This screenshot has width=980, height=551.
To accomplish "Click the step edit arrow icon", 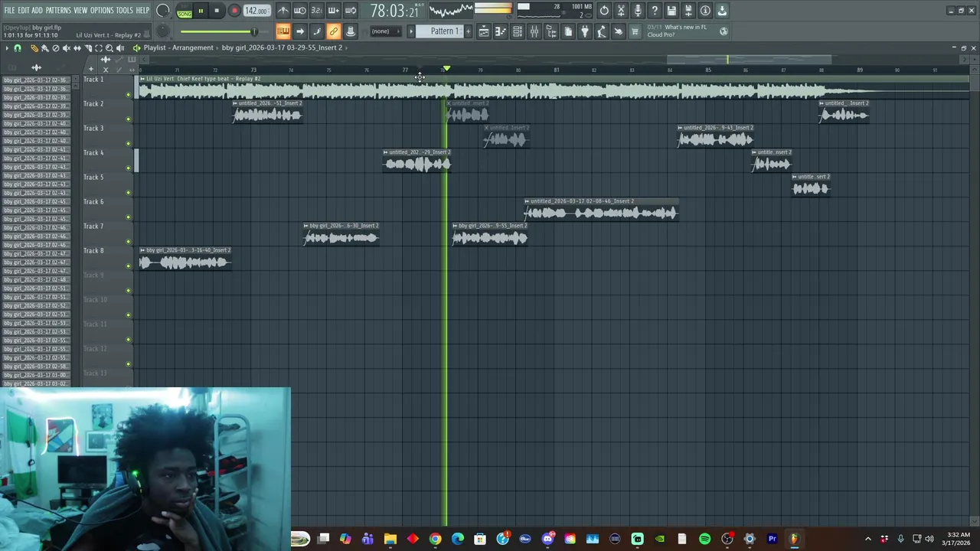I will click(x=300, y=31).
